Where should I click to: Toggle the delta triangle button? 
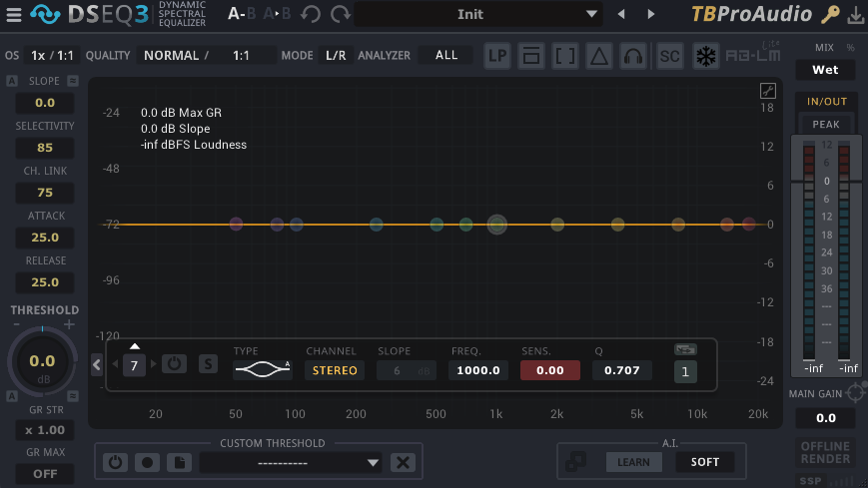[599, 56]
